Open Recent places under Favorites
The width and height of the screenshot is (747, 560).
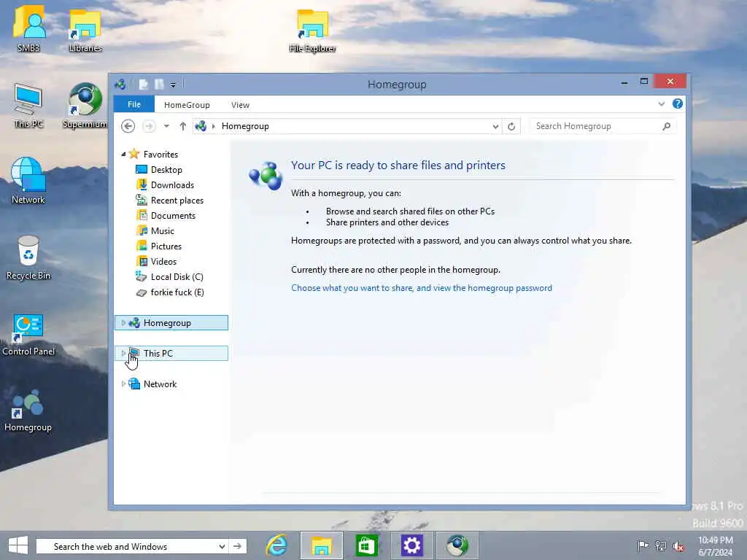[x=177, y=200]
